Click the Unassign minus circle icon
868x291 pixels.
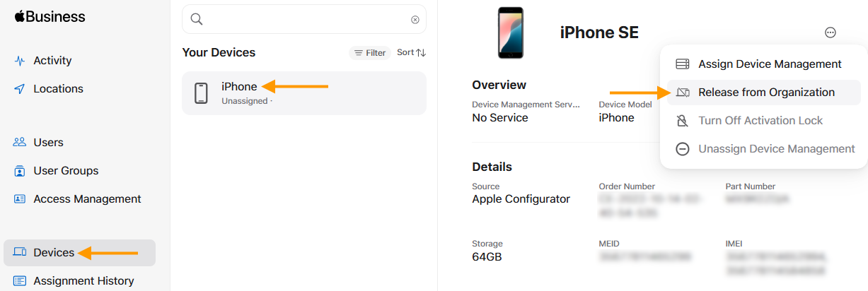[x=683, y=149]
